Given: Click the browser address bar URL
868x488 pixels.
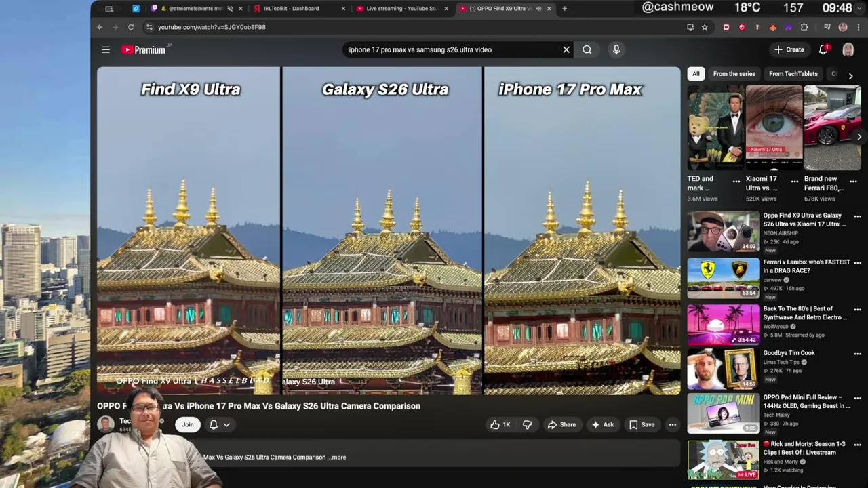Looking at the screenshot, I should coord(212,27).
